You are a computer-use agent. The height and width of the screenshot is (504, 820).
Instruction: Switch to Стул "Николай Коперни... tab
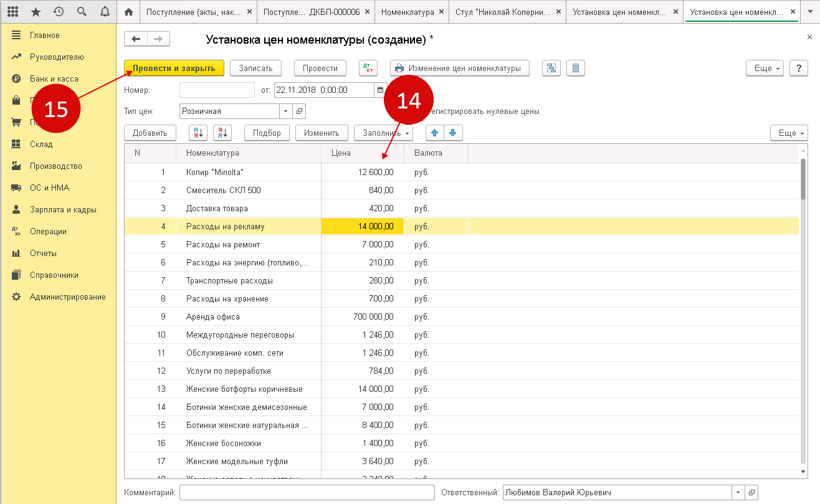point(508,12)
